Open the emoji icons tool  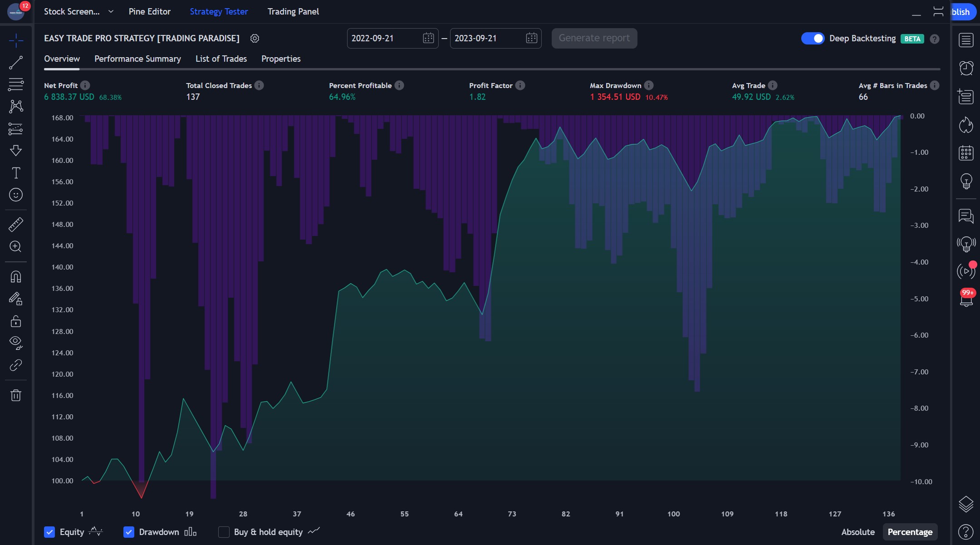tap(16, 195)
